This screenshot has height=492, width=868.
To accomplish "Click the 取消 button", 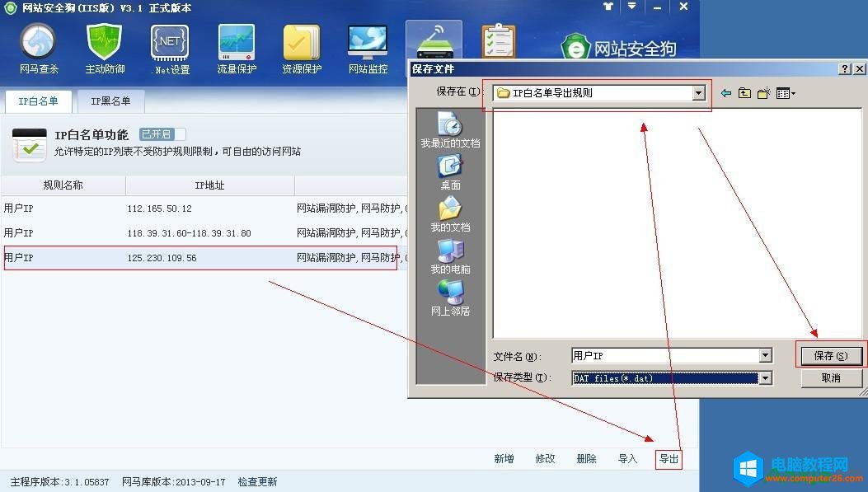I will [x=830, y=378].
